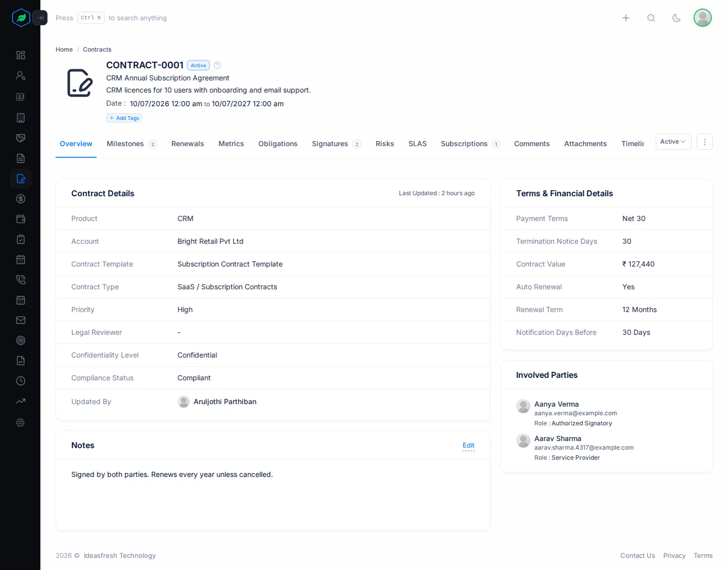The width and height of the screenshot is (728, 570).
Task: Open the person search icon in sidebar
Action: 21,75
